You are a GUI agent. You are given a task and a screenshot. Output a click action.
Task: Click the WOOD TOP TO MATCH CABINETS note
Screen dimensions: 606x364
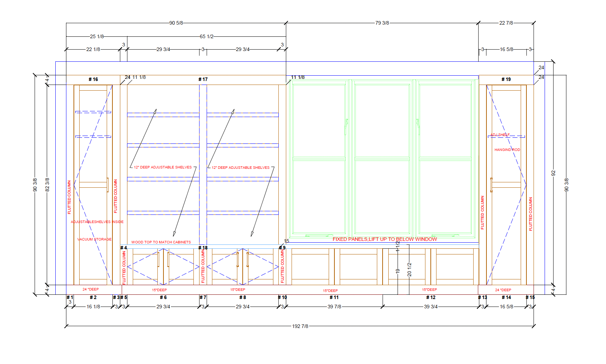tap(161, 242)
